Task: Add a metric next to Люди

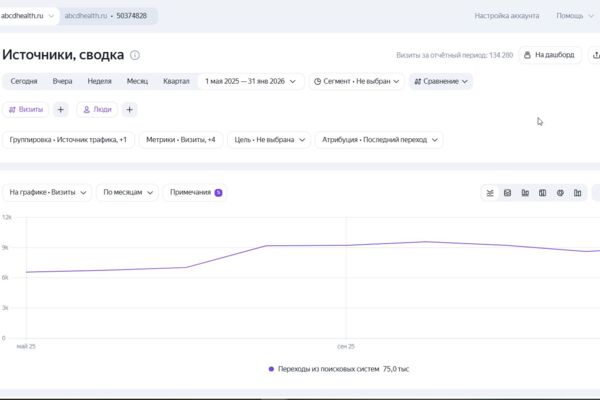Action: point(129,110)
